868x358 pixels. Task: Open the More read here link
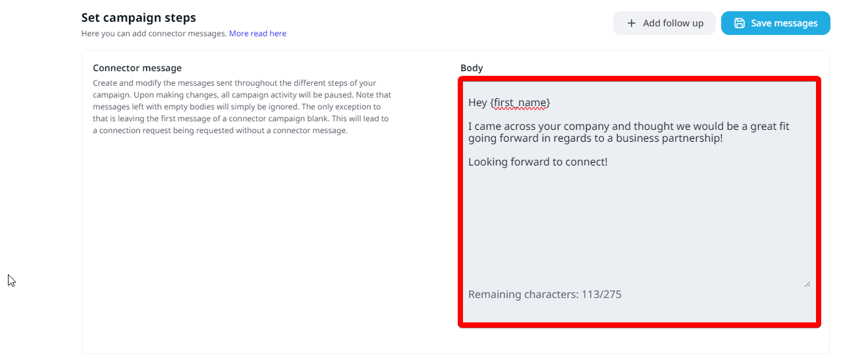click(258, 34)
